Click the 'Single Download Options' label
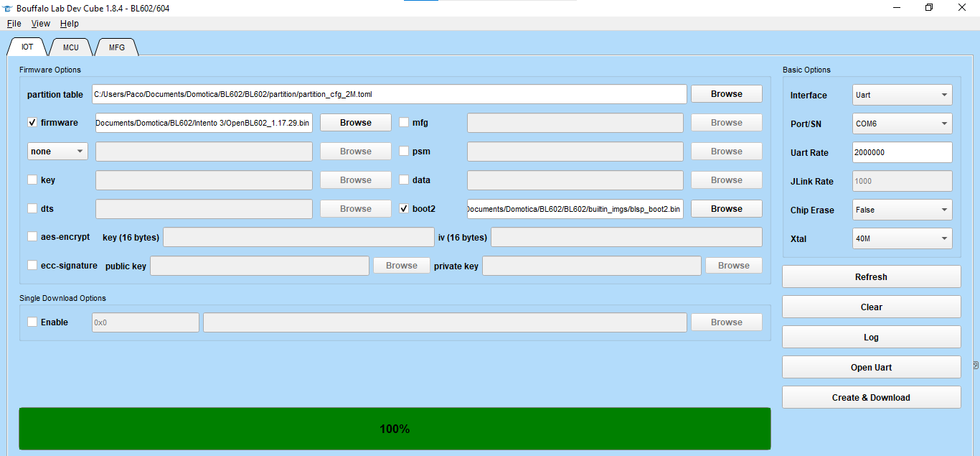This screenshot has height=456, width=980. click(62, 298)
